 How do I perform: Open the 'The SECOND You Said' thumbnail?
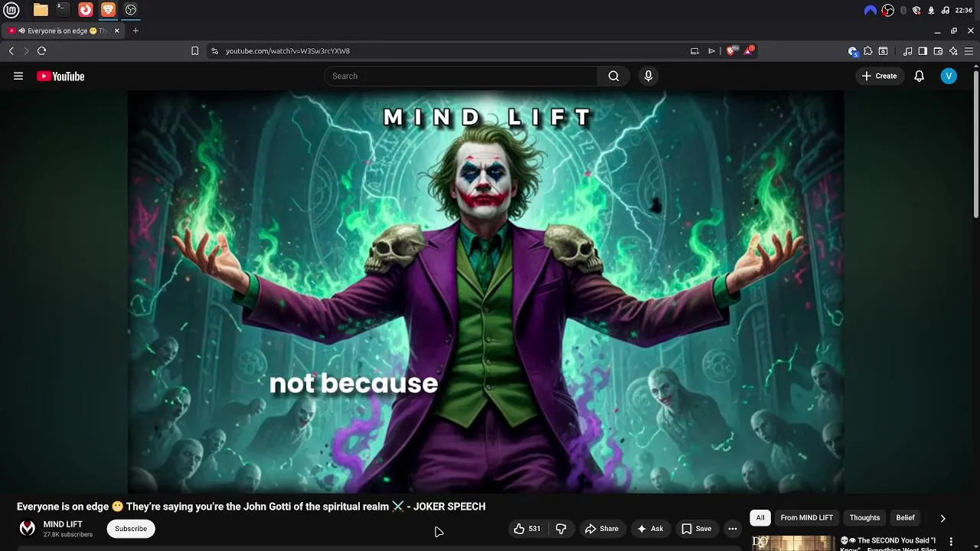tap(792, 543)
